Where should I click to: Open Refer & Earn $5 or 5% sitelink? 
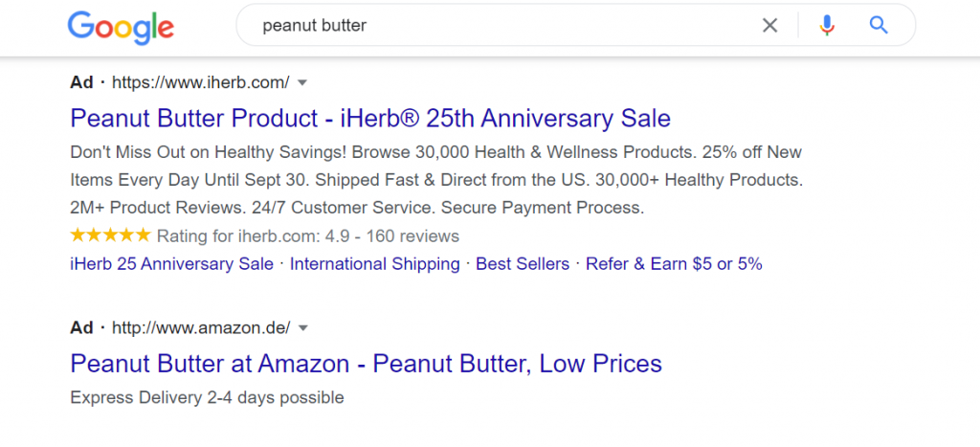pos(674,264)
